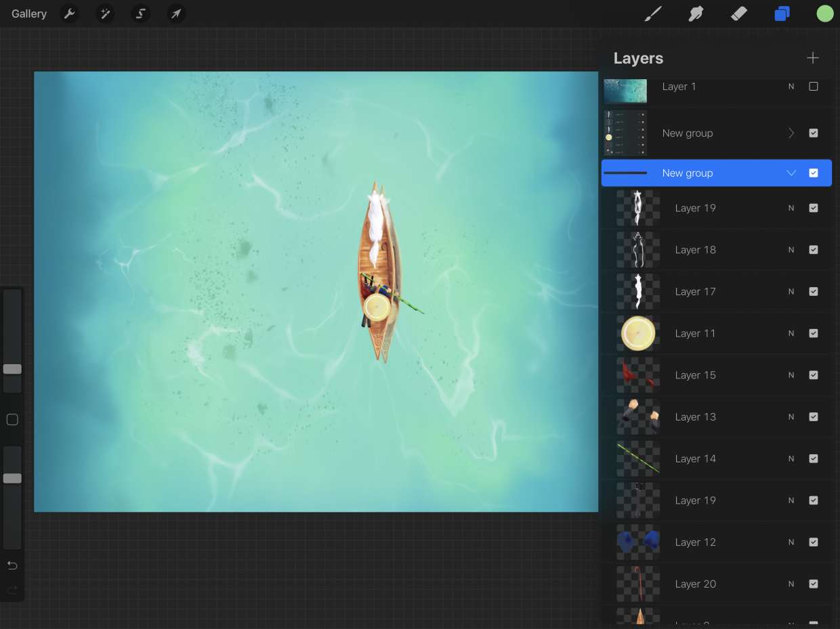Close the Layers panel icon

782,14
